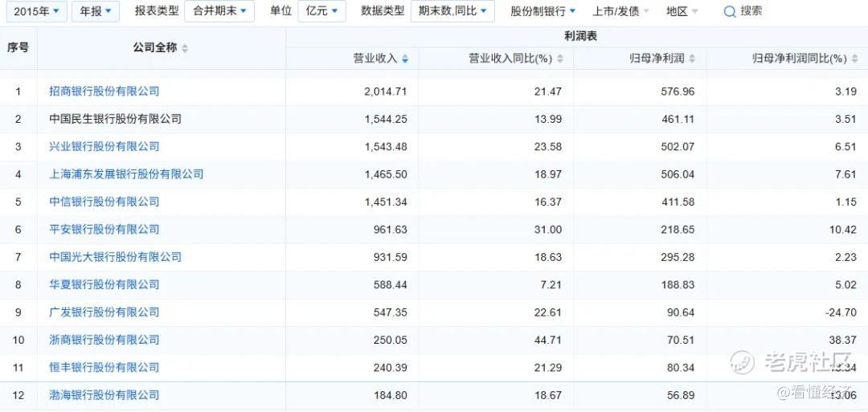Viewport: 868px width, 412px height.
Task: Open 浙商银行股份有限公司 link
Action: point(104,340)
